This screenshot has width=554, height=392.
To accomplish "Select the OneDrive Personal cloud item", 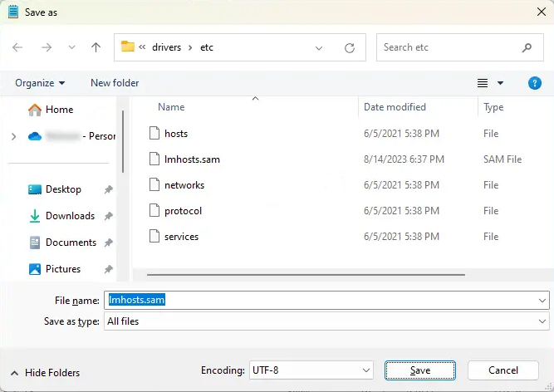I will [71, 136].
